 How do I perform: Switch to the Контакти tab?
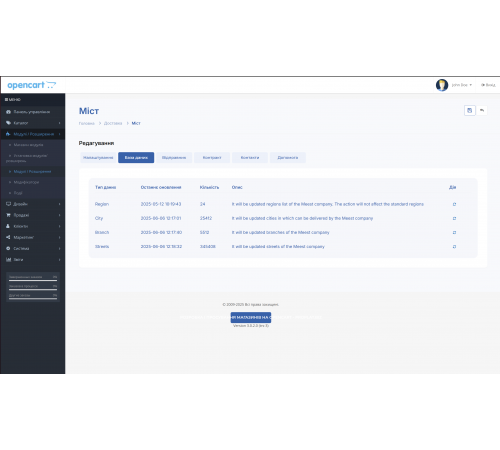coord(250,158)
